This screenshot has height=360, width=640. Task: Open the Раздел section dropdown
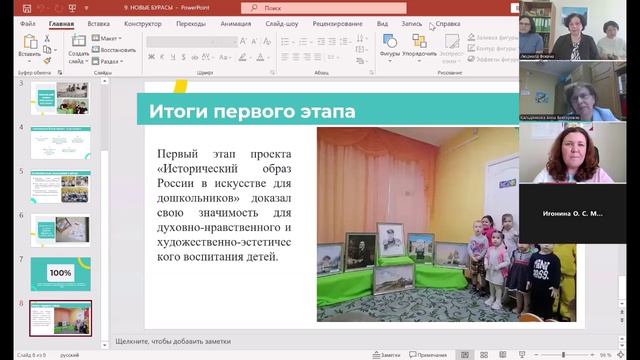pyautogui.click(x=108, y=61)
